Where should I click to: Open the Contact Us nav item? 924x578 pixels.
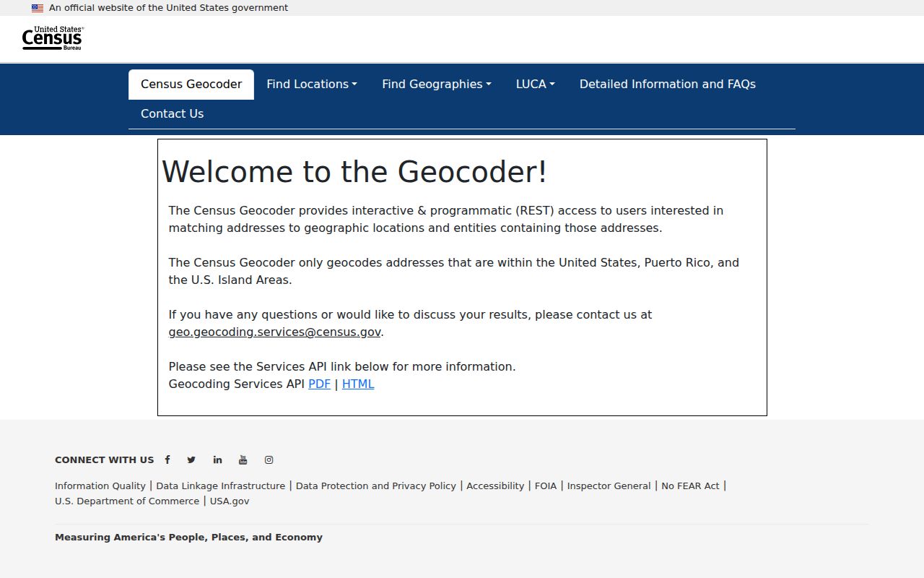pyautogui.click(x=173, y=113)
